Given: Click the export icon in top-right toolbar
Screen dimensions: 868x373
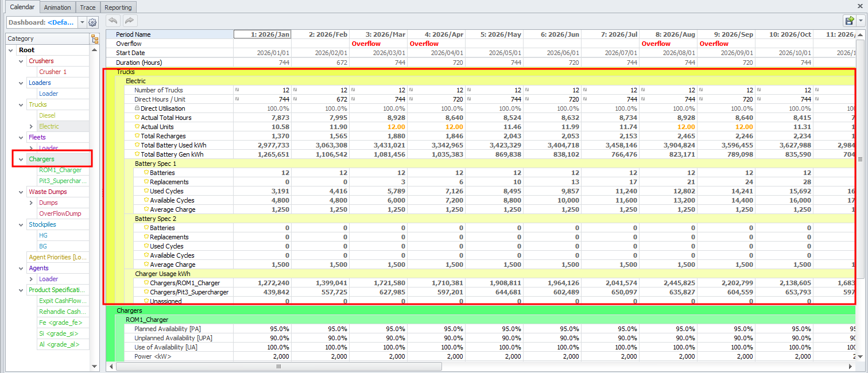Looking at the screenshot, I should point(850,21).
